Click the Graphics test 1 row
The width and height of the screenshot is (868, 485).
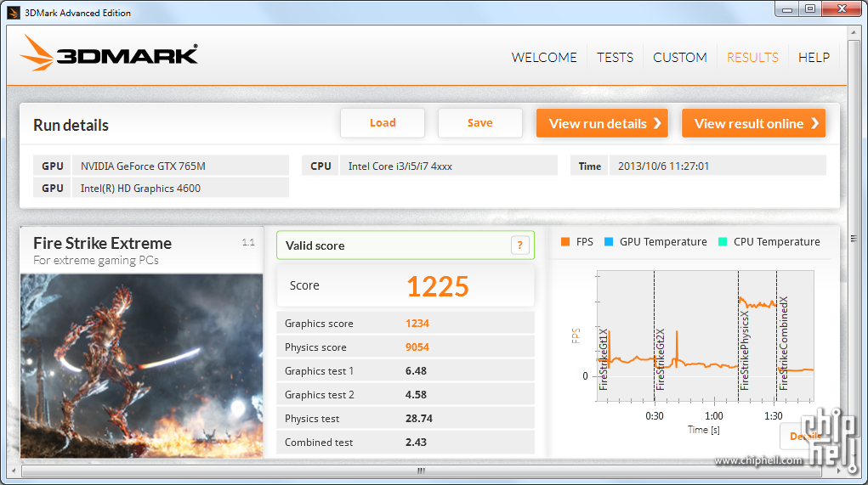[x=406, y=371]
